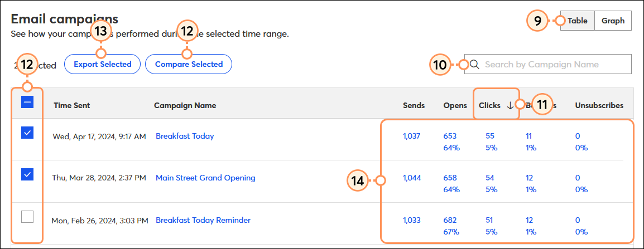The width and height of the screenshot is (644, 249).
Task: Open the Breakfast Today campaign link
Action: pos(185,136)
